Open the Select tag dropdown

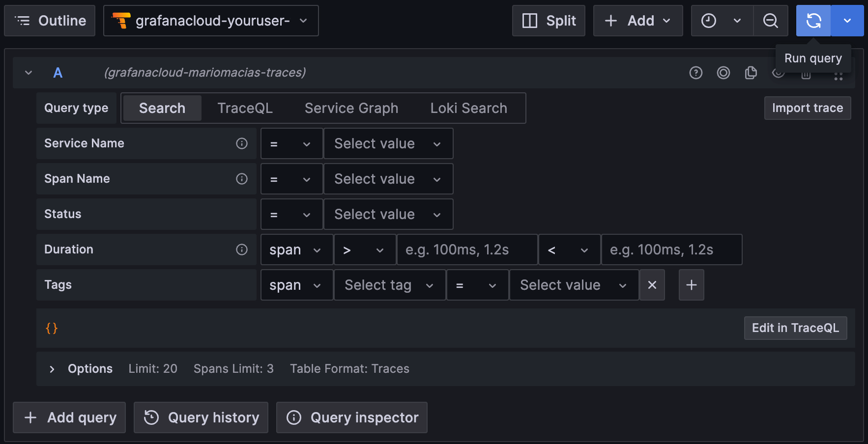click(389, 285)
